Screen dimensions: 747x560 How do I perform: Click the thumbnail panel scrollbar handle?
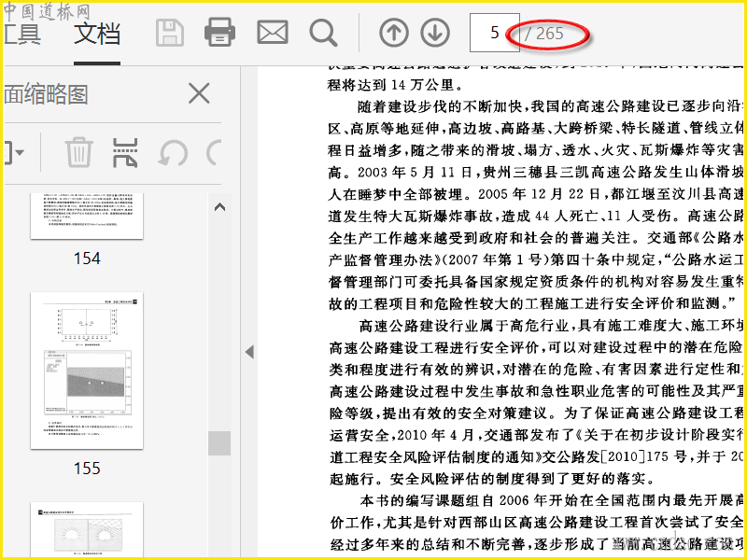219,443
